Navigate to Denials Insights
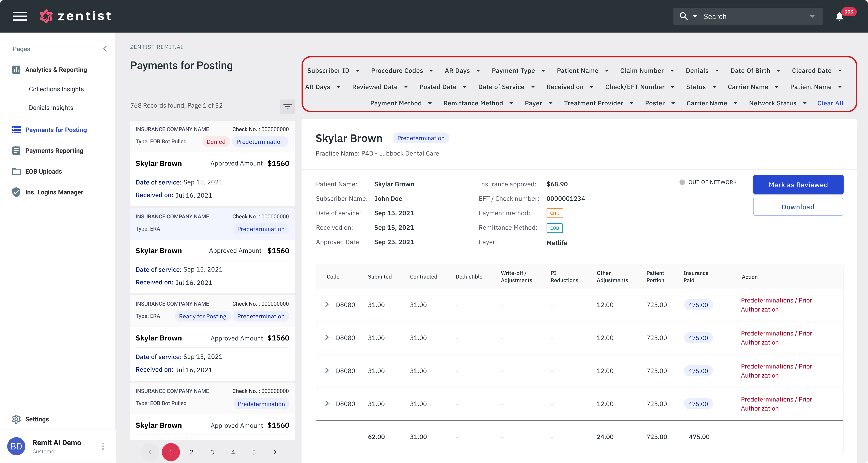The width and height of the screenshot is (868, 463). [51, 107]
